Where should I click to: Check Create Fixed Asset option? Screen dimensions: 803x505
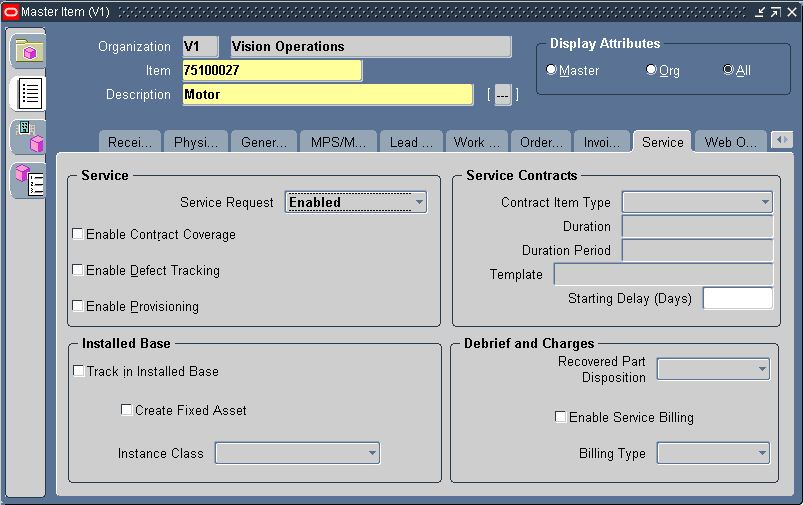(x=127, y=410)
